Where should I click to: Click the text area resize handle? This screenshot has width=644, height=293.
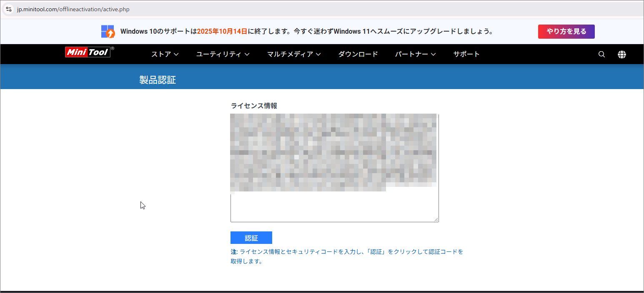(x=436, y=219)
